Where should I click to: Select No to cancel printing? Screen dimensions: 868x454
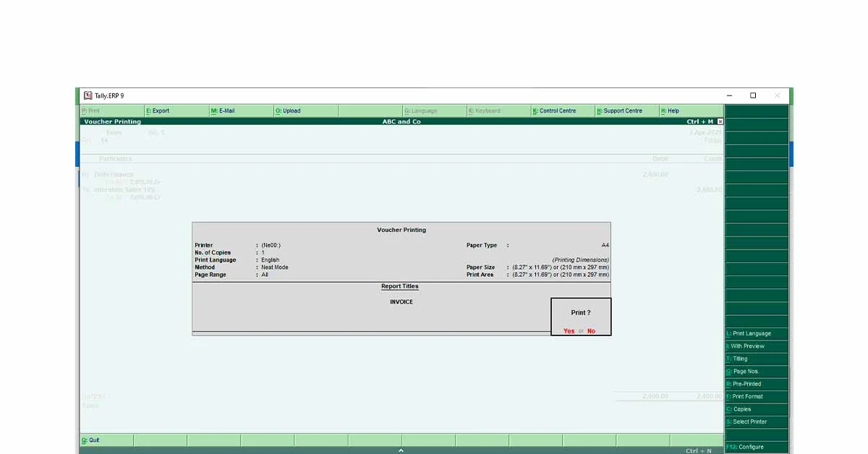click(592, 330)
